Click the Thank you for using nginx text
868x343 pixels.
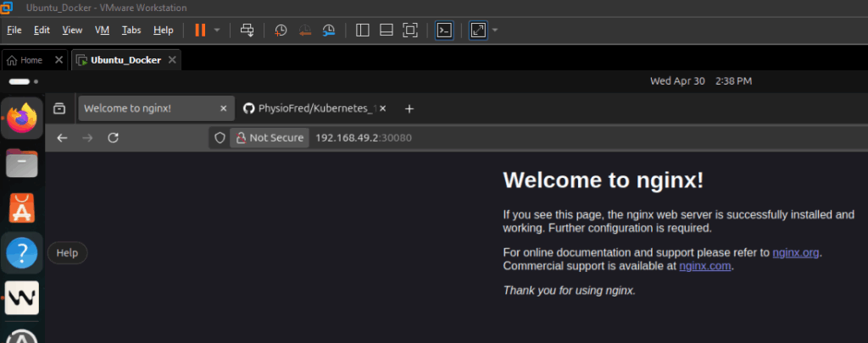(x=569, y=290)
